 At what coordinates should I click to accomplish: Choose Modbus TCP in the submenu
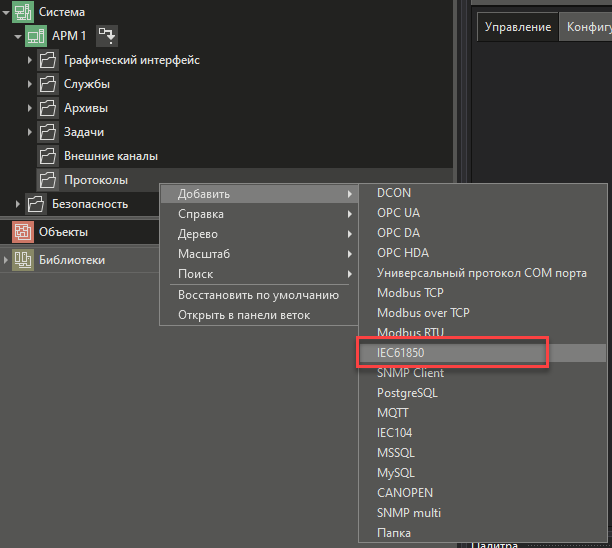(x=410, y=293)
